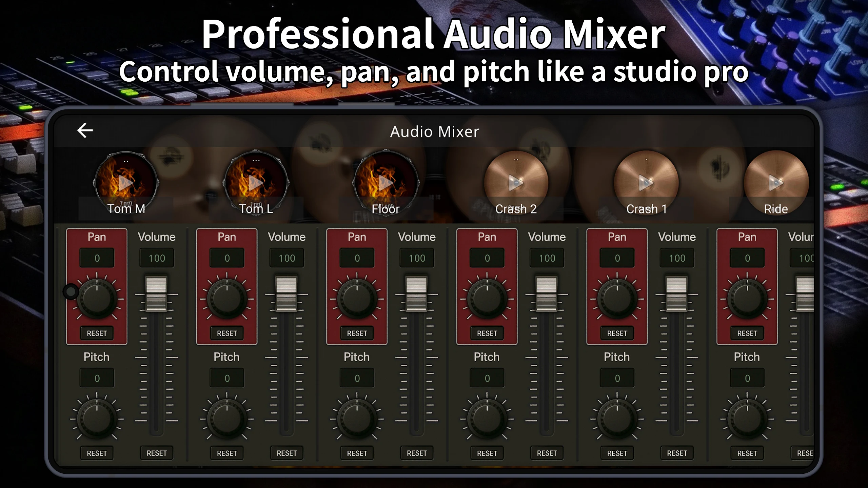Click the Tom L pitch knob
The image size is (868, 488).
pos(227,420)
